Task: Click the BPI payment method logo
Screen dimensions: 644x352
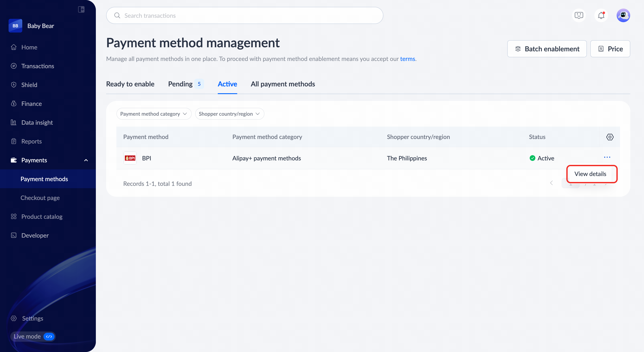Action: [130, 158]
